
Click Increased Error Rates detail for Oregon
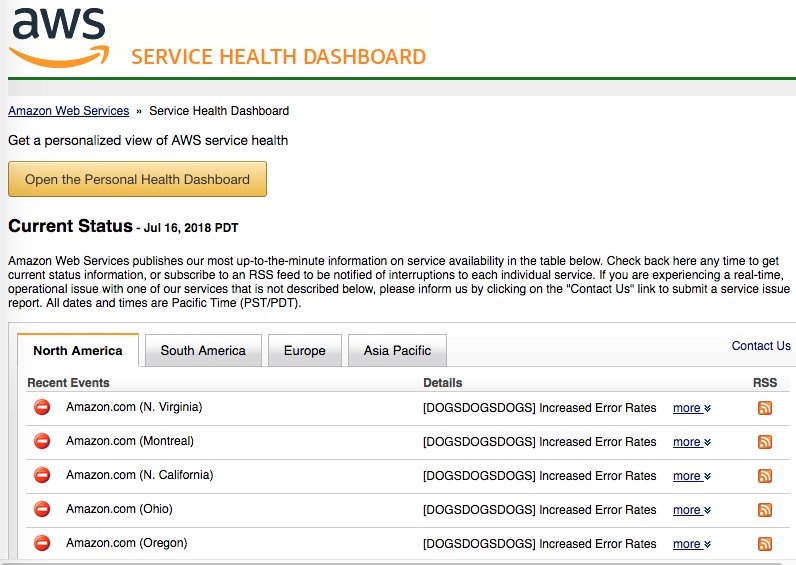tap(540, 544)
